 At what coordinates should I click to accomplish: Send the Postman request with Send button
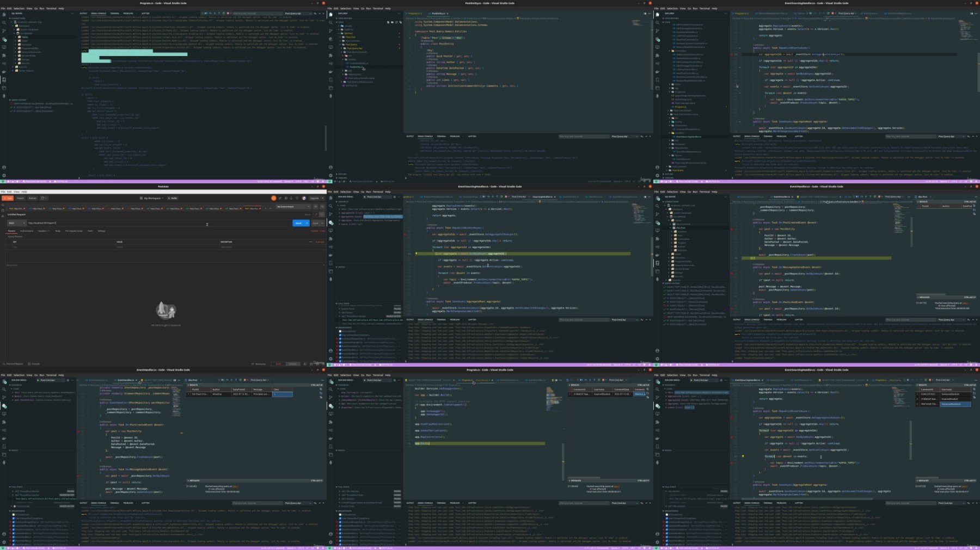pyautogui.click(x=298, y=223)
